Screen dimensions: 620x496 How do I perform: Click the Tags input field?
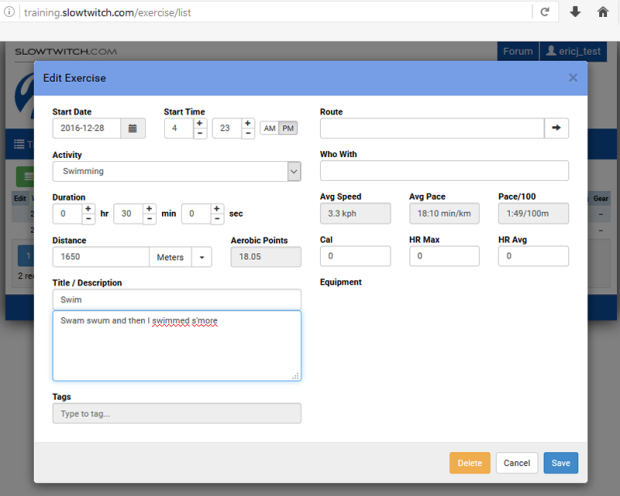pyautogui.click(x=176, y=413)
